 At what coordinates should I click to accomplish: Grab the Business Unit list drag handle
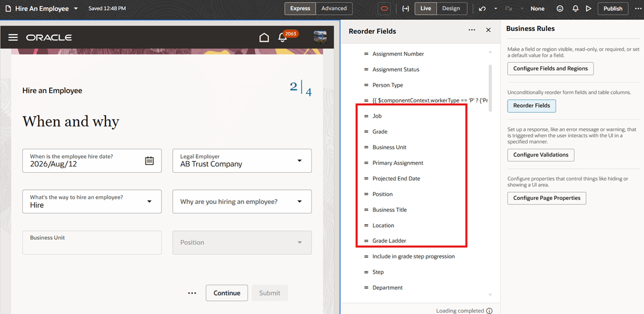(366, 148)
